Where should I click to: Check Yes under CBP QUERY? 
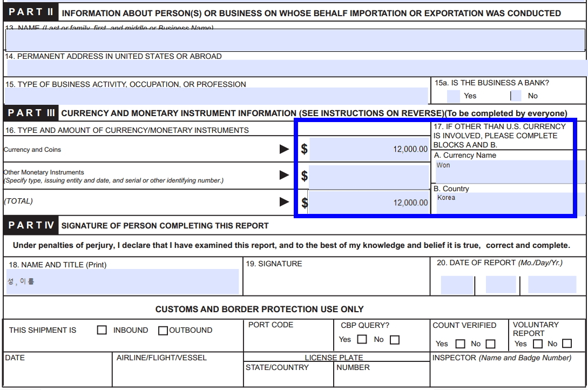[x=362, y=339]
